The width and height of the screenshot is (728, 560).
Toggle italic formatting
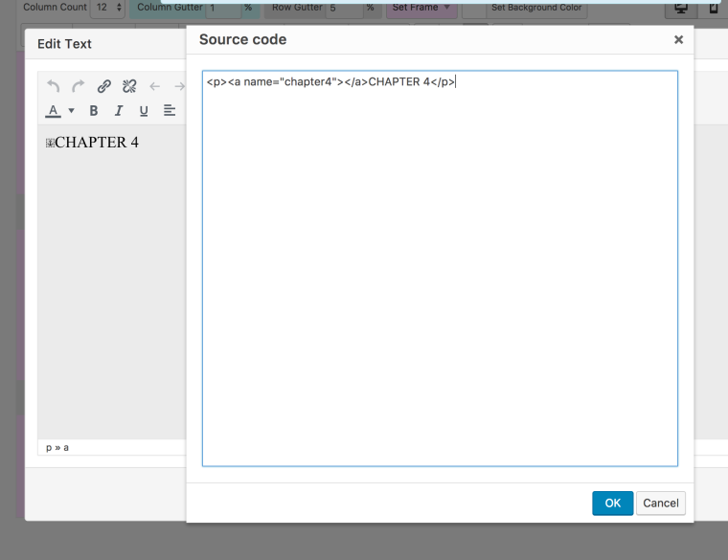(x=119, y=111)
